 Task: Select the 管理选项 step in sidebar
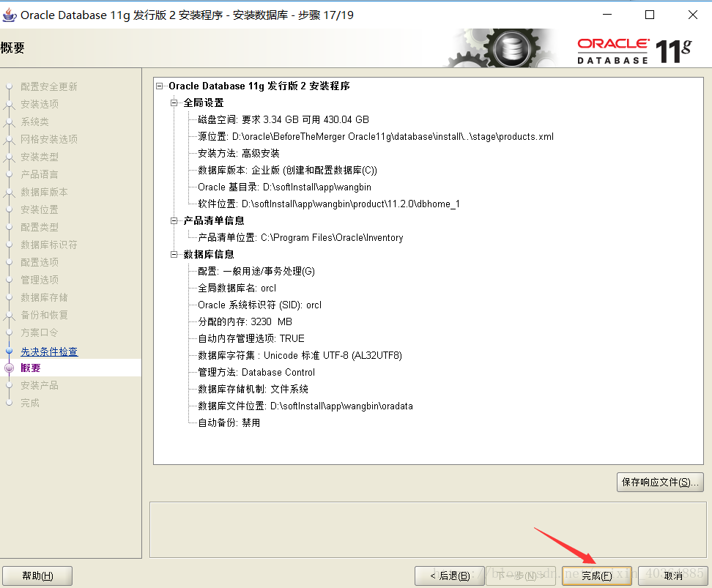pos(40,280)
